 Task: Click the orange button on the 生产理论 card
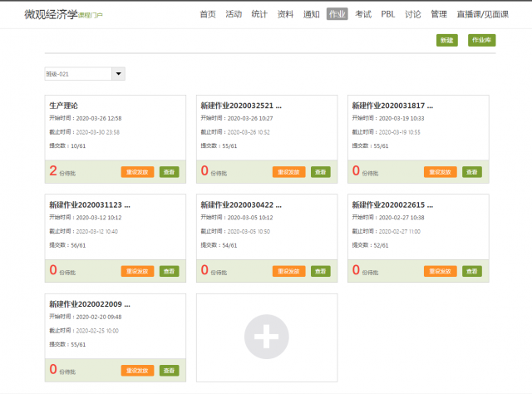click(137, 172)
